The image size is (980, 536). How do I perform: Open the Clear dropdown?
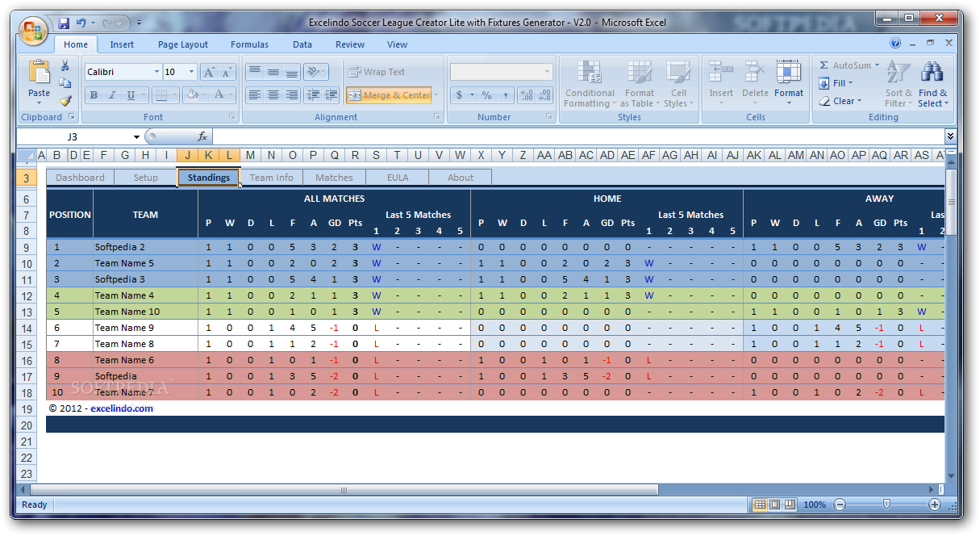pos(860,101)
